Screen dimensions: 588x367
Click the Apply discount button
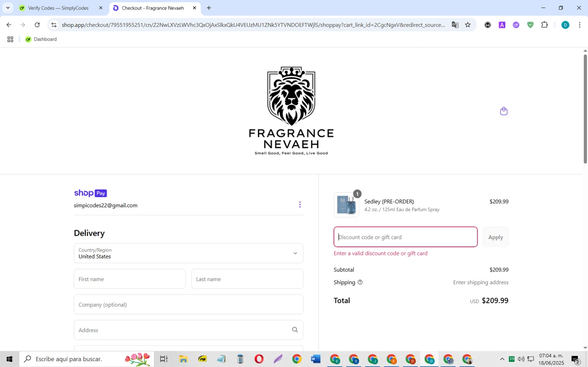[x=495, y=237]
